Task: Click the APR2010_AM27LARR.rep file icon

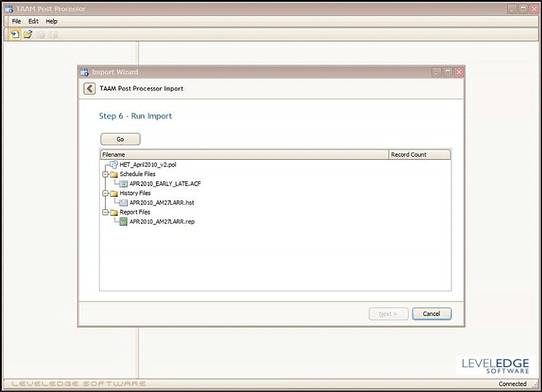Action: [x=123, y=222]
